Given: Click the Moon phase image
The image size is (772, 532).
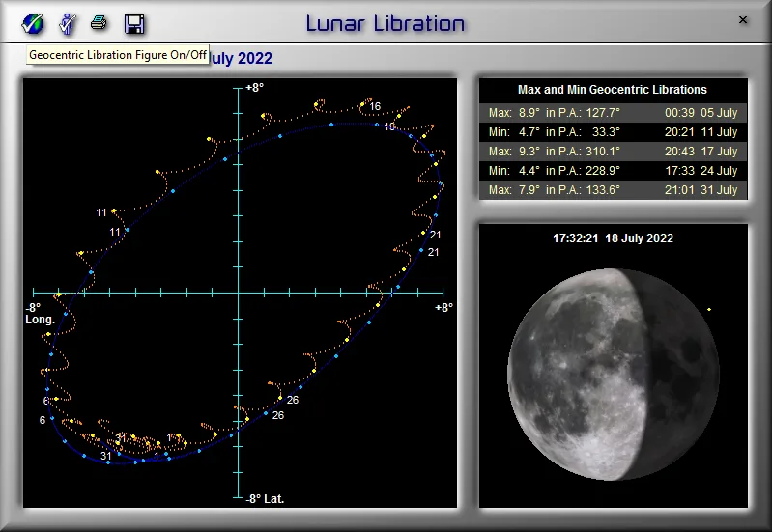Looking at the screenshot, I should click(614, 375).
